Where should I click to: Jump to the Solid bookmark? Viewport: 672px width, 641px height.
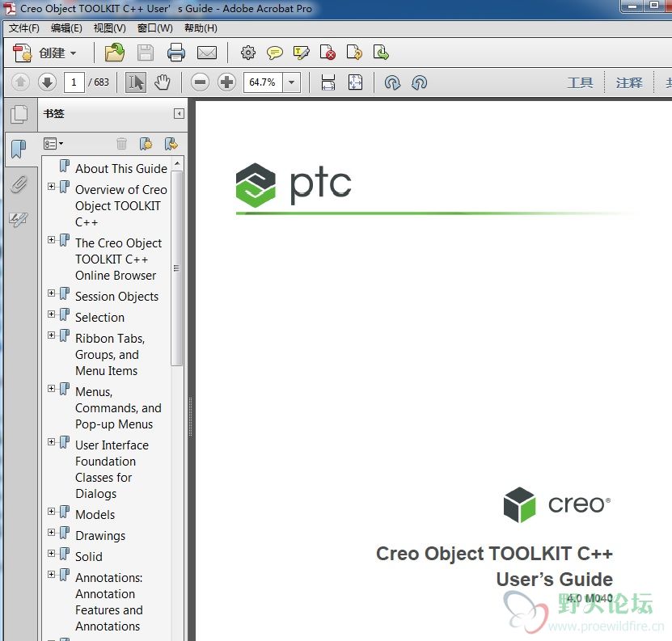click(89, 557)
